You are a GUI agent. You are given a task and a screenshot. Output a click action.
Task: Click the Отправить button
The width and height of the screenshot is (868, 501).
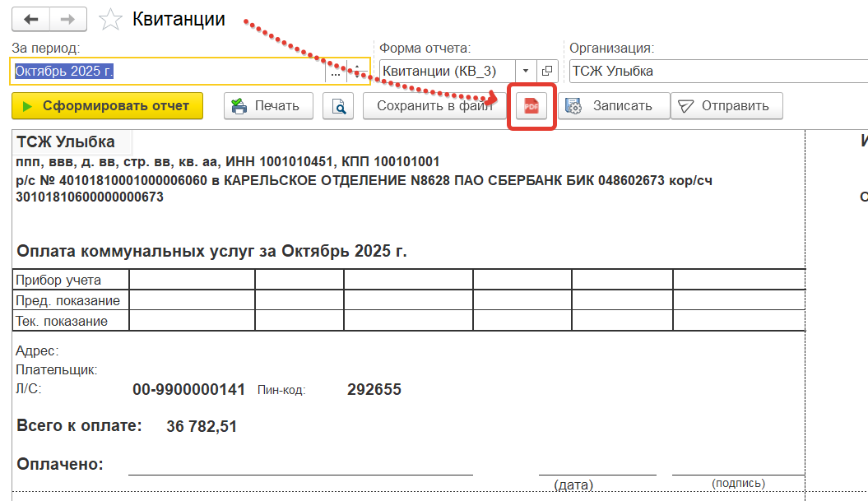coord(726,106)
